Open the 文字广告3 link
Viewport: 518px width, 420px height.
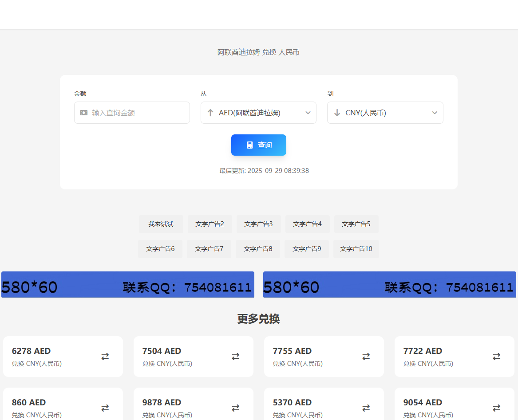(x=259, y=224)
